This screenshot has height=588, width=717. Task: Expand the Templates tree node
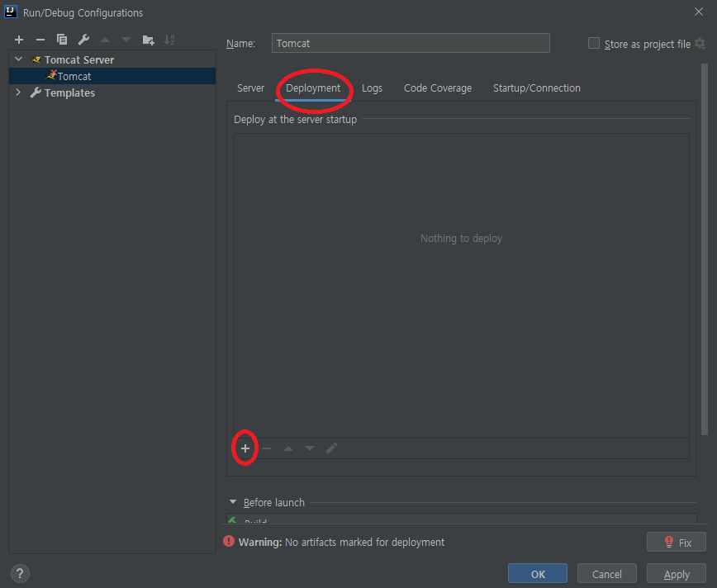[18, 92]
